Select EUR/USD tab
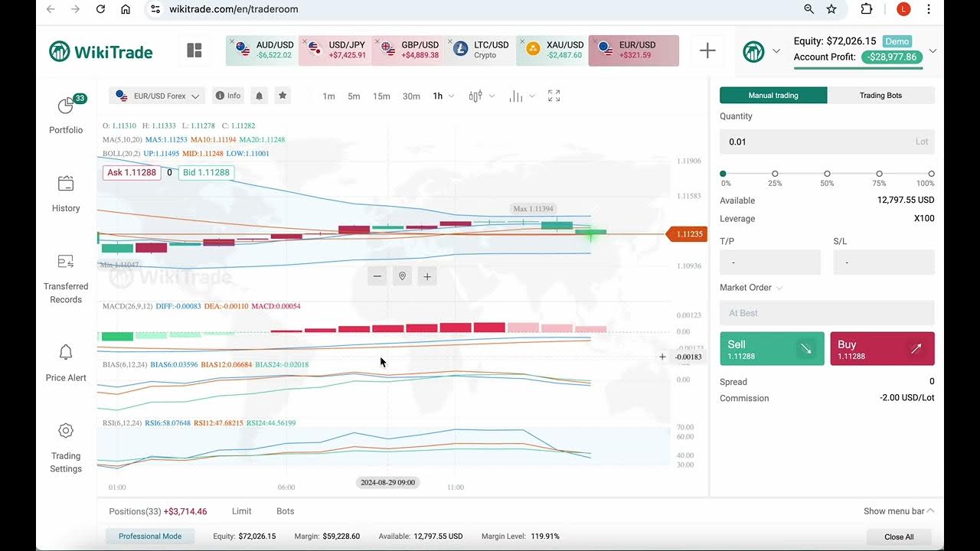The width and height of the screenshot is (980, 551). pos(634,51)
